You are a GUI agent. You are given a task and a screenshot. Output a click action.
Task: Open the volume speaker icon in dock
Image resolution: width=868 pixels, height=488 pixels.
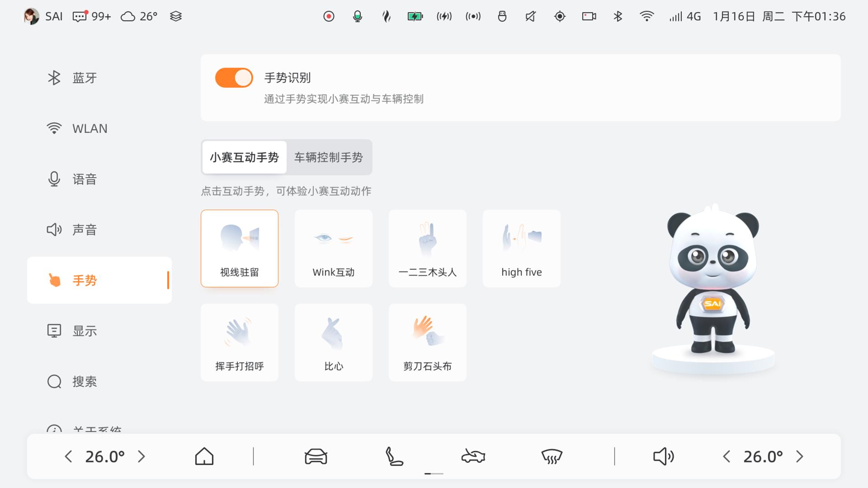tap(663, 456)
